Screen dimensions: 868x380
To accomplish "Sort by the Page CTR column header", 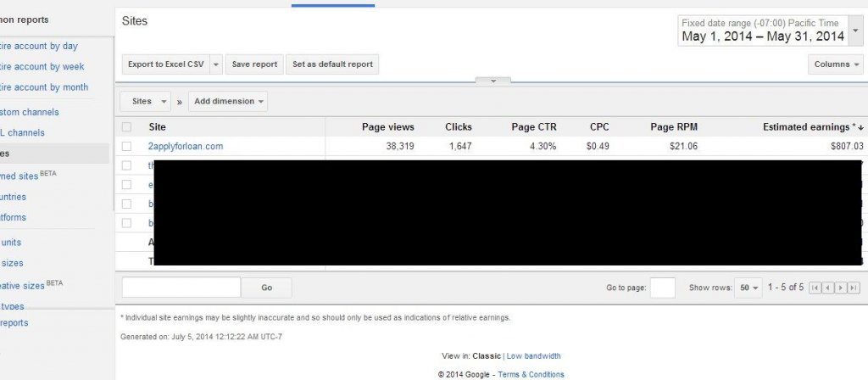I will point(534,127).
